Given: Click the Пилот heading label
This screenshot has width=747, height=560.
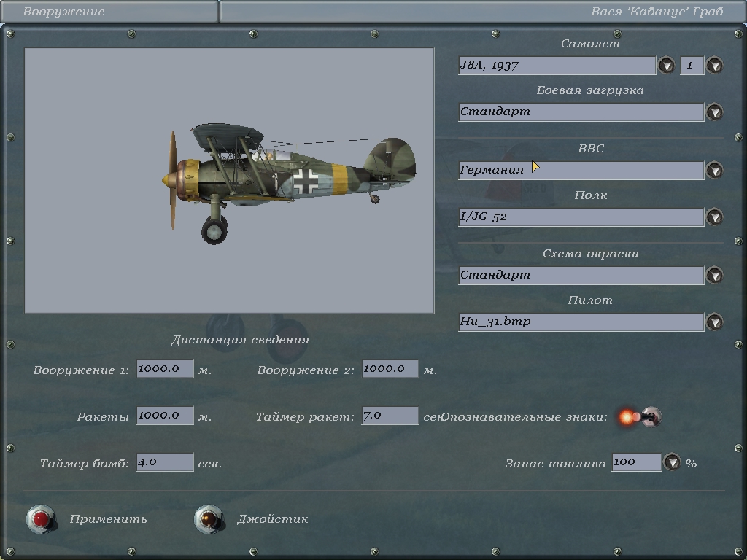Looking at the screenshot, I should (590, 300).
